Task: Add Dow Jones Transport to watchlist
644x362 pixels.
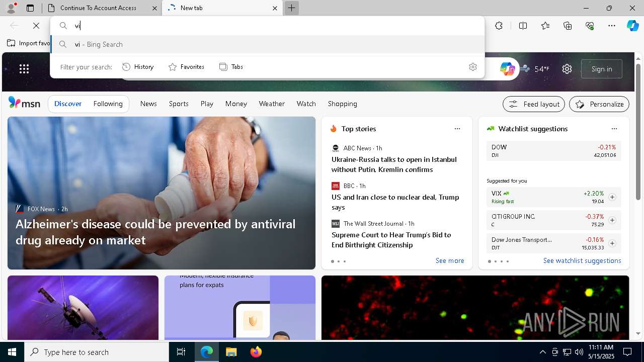Action: (612, 243)
